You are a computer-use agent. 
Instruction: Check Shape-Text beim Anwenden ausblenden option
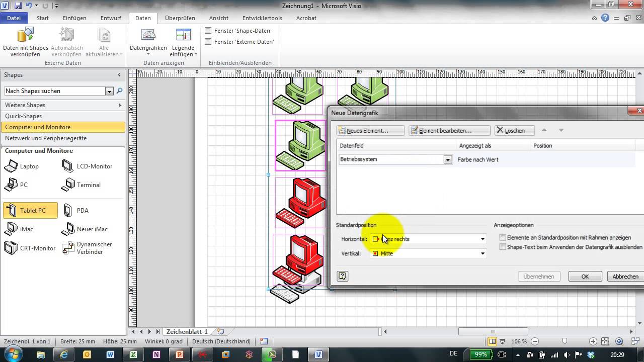pyautogui.click(x=503, y=247)
